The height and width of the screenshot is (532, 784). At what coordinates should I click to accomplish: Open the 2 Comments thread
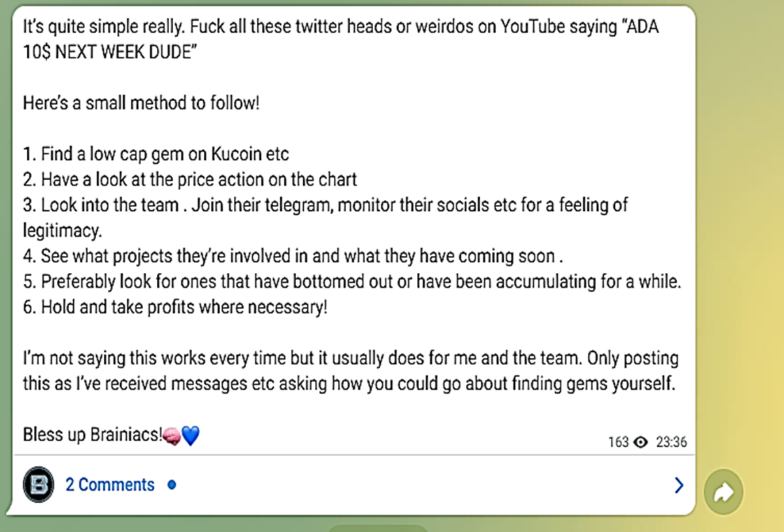tap(110, 485)
